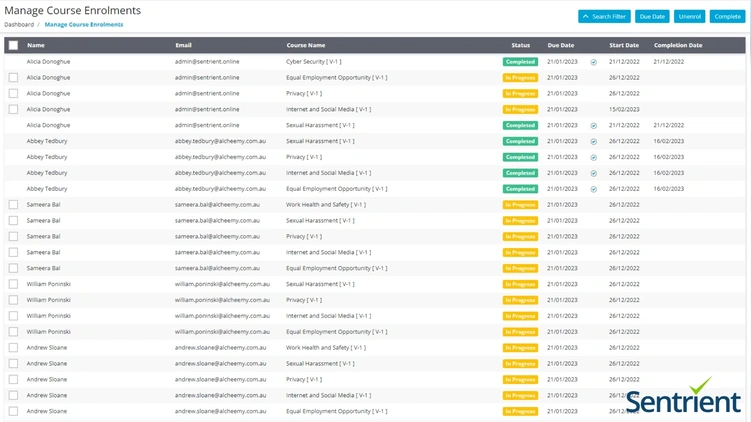The height and width of the screenshot is (422, 751).
Task: Click the Manage Course Enrolments breadcrumb
Action: pos(84,24)
